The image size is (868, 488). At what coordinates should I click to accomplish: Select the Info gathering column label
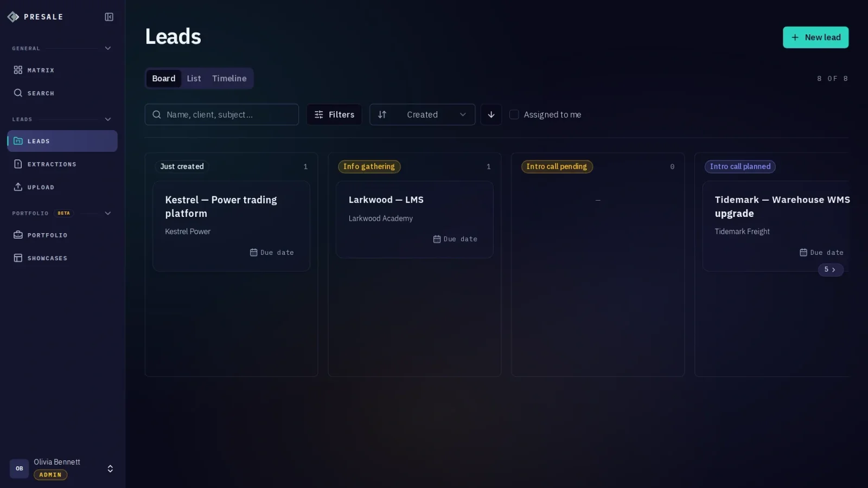pos(369,166)
